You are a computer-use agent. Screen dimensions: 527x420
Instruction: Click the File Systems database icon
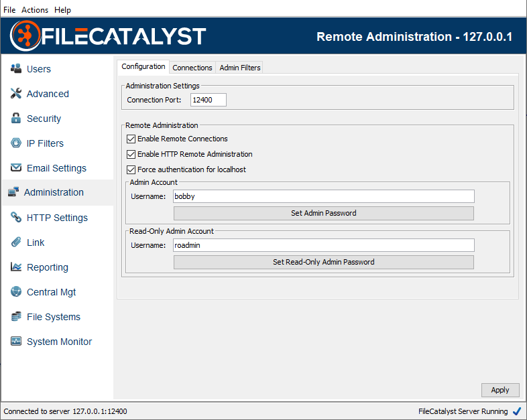(16, 317)
